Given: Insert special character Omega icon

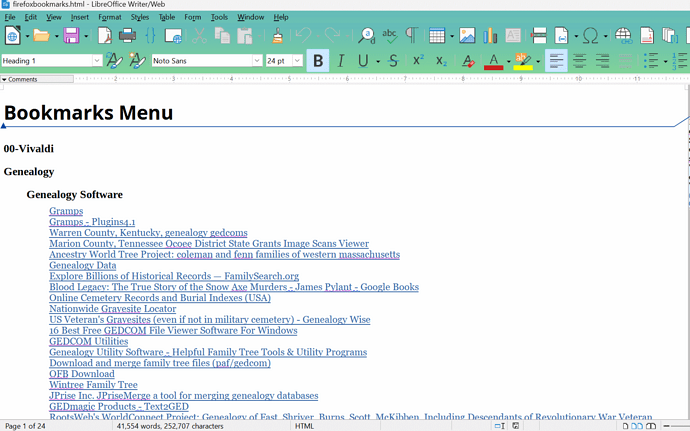Looking at the screenshot, I should pyautogui.click(x=591, y=36).
